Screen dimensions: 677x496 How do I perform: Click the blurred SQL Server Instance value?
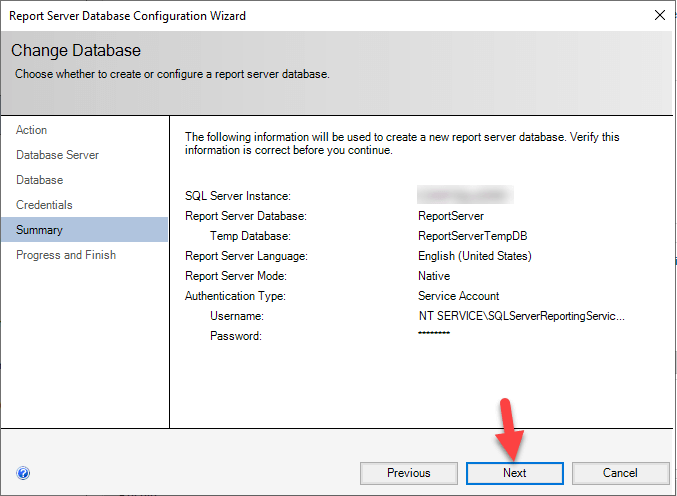(x=465, y=194)
